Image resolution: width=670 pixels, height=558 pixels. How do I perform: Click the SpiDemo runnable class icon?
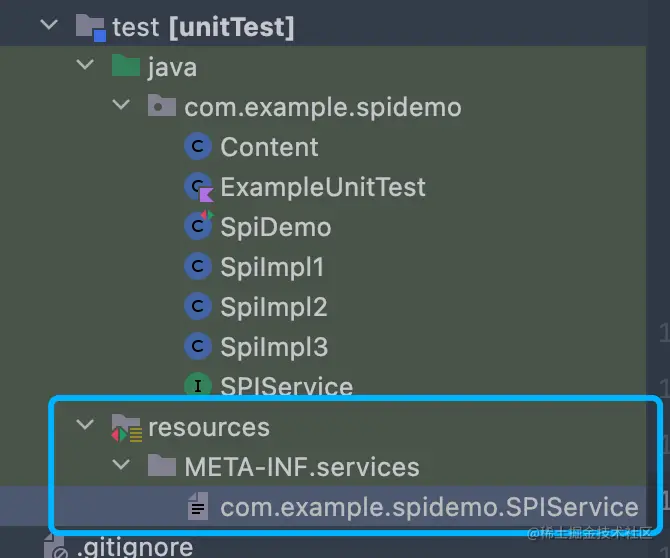tap(199, 227)
